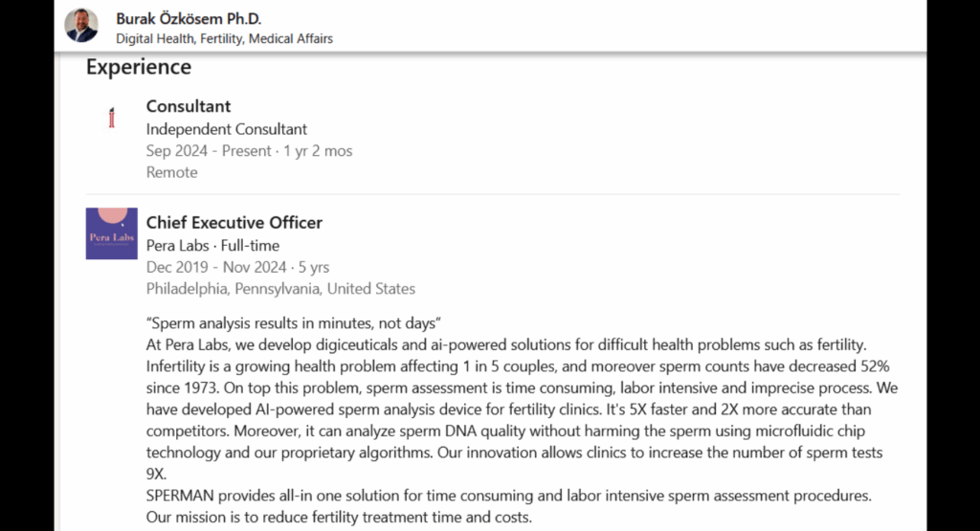Viewport: 980px width, 531px height.
Task: Click the Philadelphia, Pennsylvania location text
Action: 280,289
